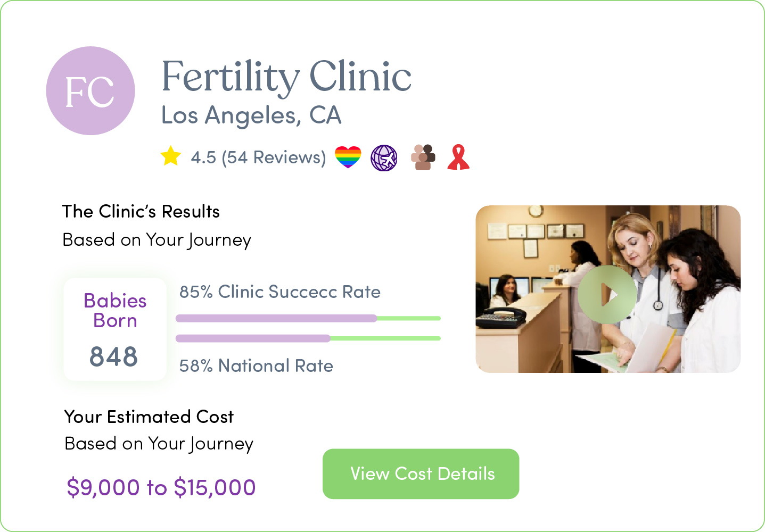The width and height of the screenshot is (765, 532).
Task: Click the globe with airplane icon
Action: pyautogui.click(x=384, y=158)
